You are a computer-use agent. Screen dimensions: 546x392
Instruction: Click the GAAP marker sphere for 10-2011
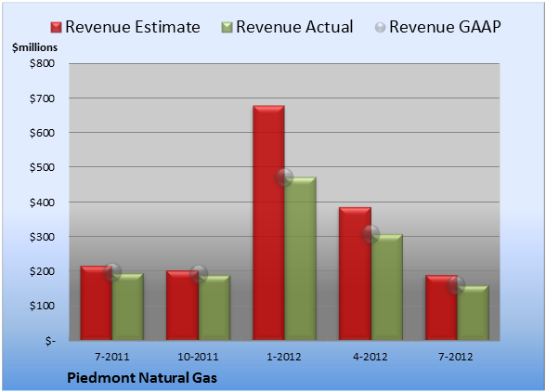pyautogui.click(x=199, y=274)
